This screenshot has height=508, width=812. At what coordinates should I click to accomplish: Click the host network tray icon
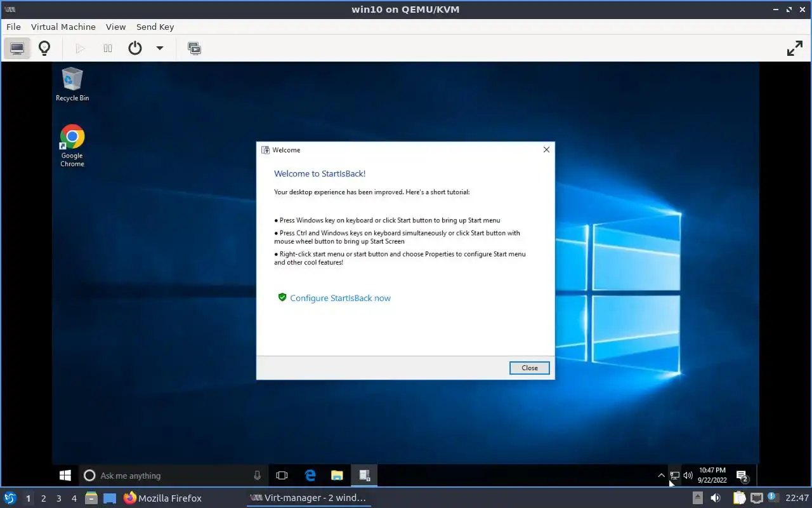click(x=756, y=498)
